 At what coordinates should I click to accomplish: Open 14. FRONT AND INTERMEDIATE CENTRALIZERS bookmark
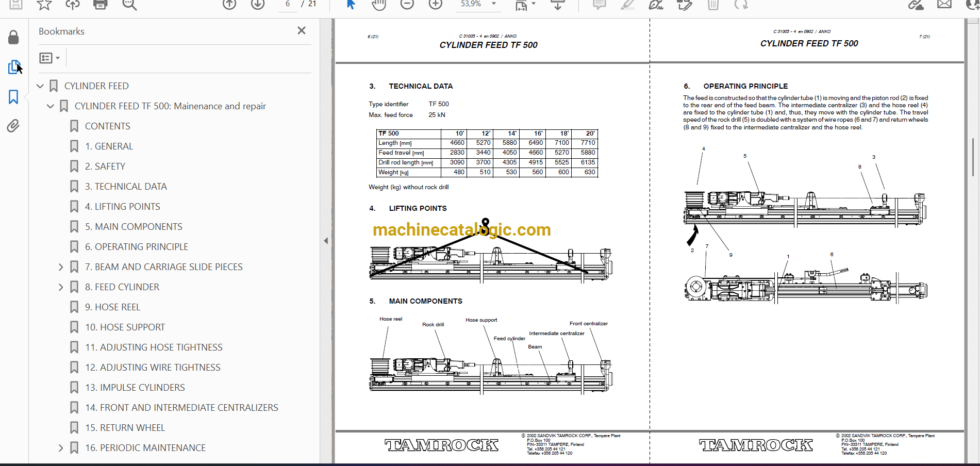(181, 408)
